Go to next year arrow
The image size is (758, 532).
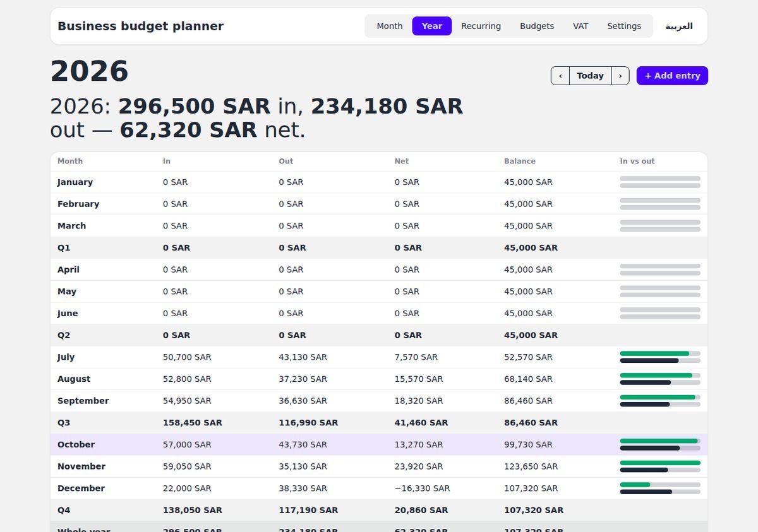point(620,76)
